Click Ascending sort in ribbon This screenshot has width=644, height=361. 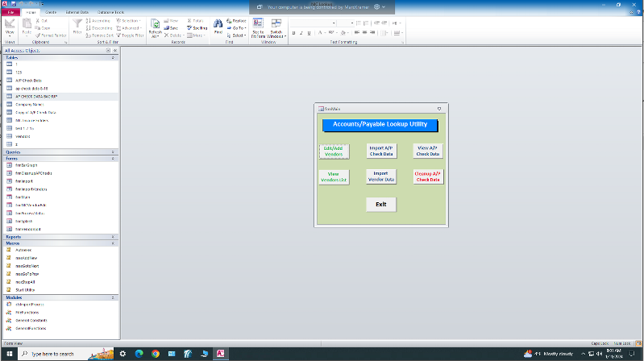tap(98, 20)
